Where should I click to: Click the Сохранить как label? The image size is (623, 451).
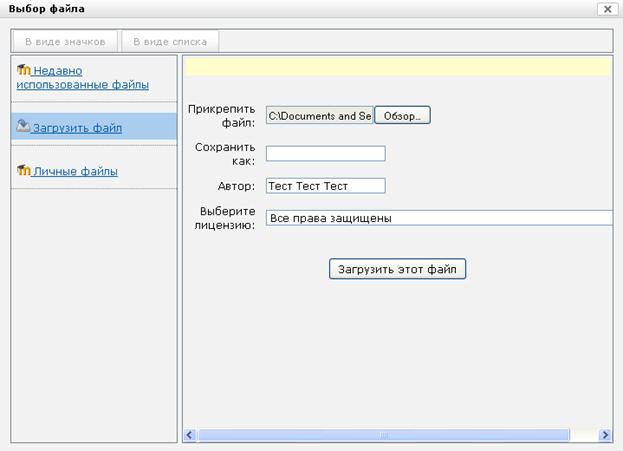pos(225,154)
